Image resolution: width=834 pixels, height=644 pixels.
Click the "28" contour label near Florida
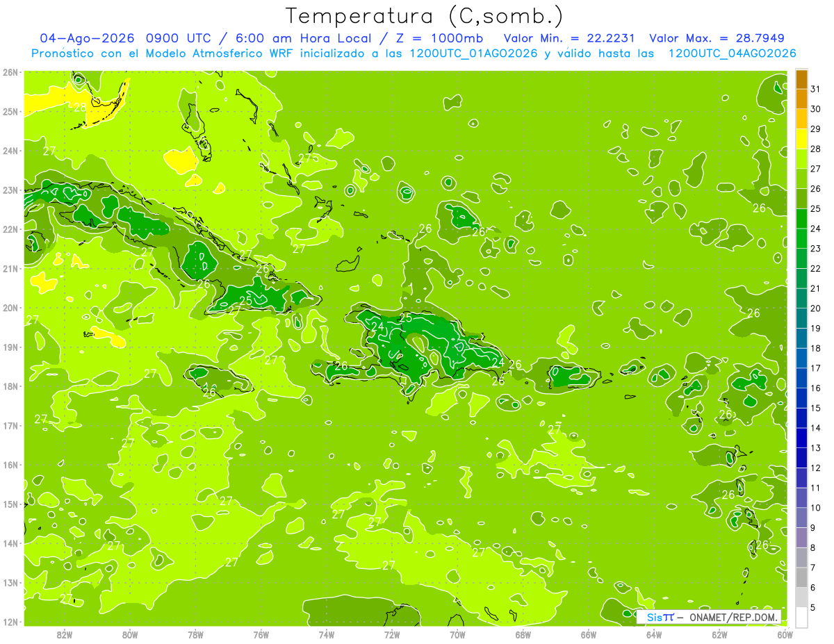79,107
